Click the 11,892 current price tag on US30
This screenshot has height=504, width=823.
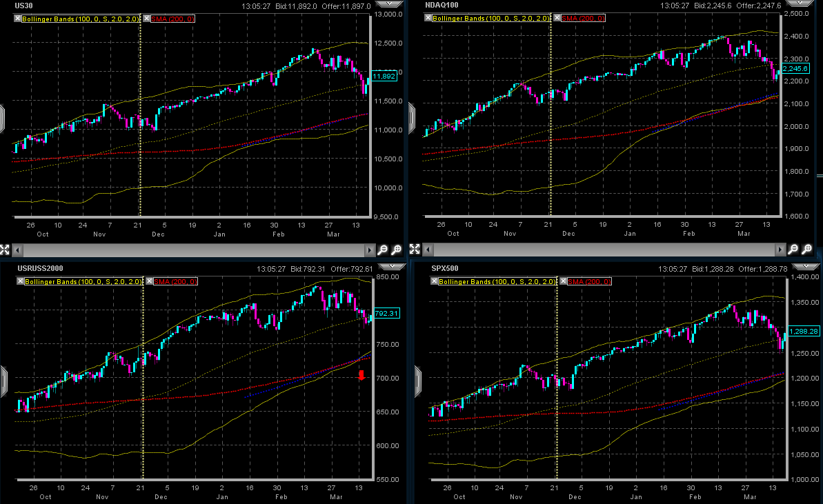coord(384,76)
